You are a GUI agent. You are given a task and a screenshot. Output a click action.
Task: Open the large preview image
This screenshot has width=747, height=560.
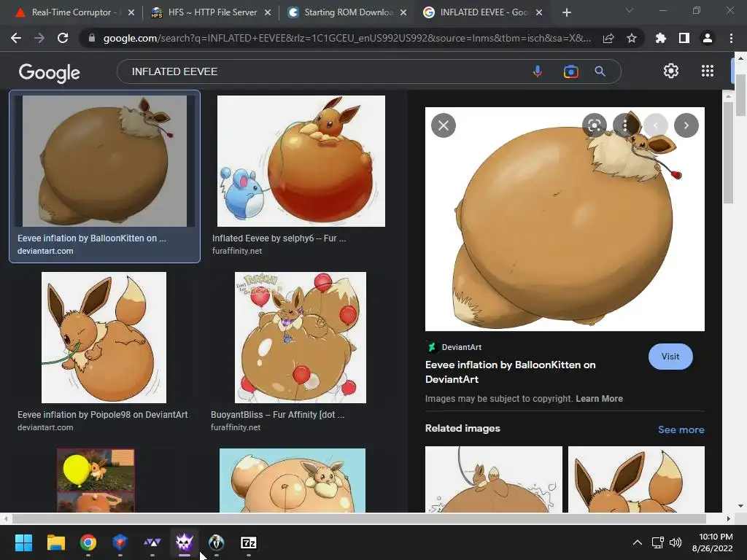565,219
